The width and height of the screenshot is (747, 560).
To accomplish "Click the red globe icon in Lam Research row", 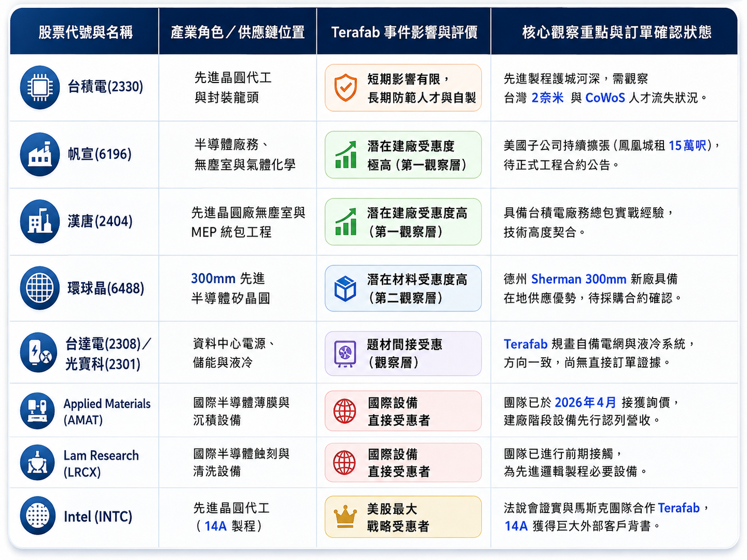I will click(x=345, y=463).
